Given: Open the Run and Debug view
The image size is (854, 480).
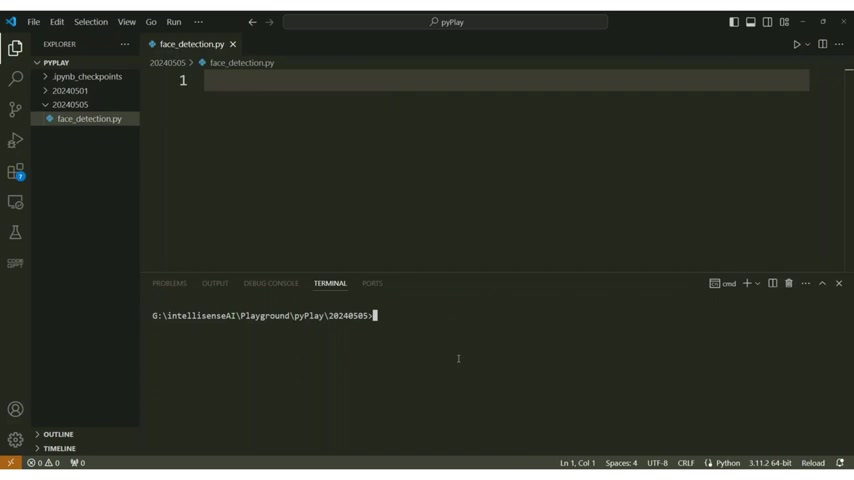Looking at the screenshot, I should click(15, 140).
